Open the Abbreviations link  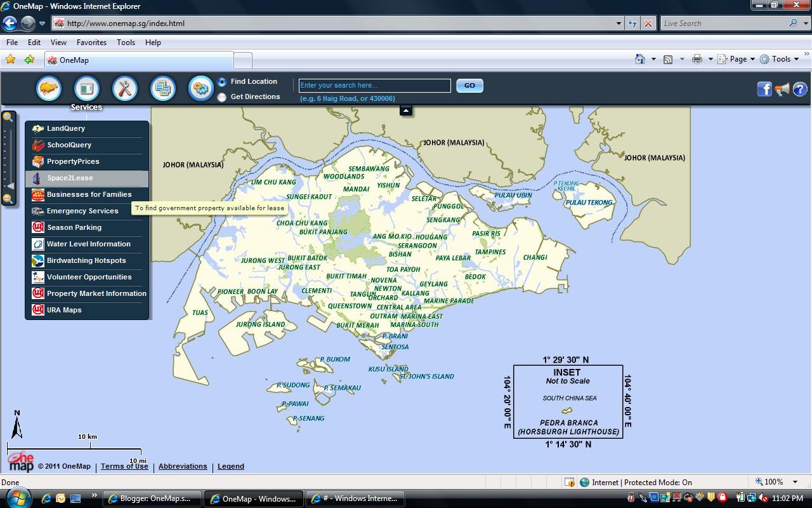(183, 466)
